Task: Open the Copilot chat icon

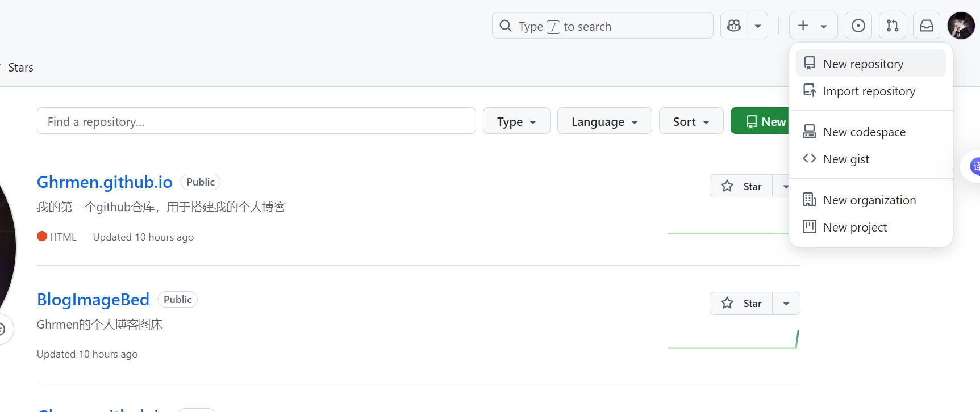Action: (734, 26)
